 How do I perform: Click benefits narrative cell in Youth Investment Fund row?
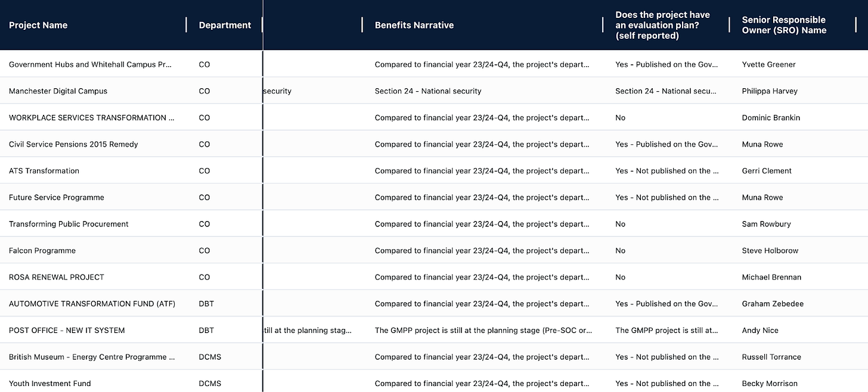pos(482,383)
